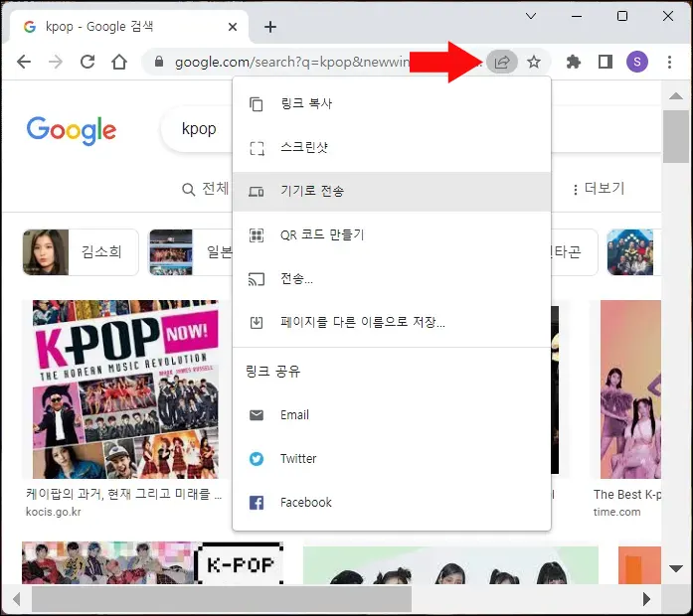
Task: Open the profile avatar S
Action: point(637,62)
